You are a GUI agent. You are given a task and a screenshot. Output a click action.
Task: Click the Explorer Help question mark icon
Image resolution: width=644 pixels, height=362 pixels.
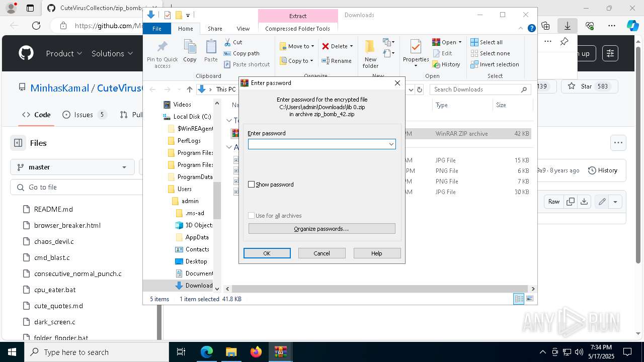pos(531,29)
